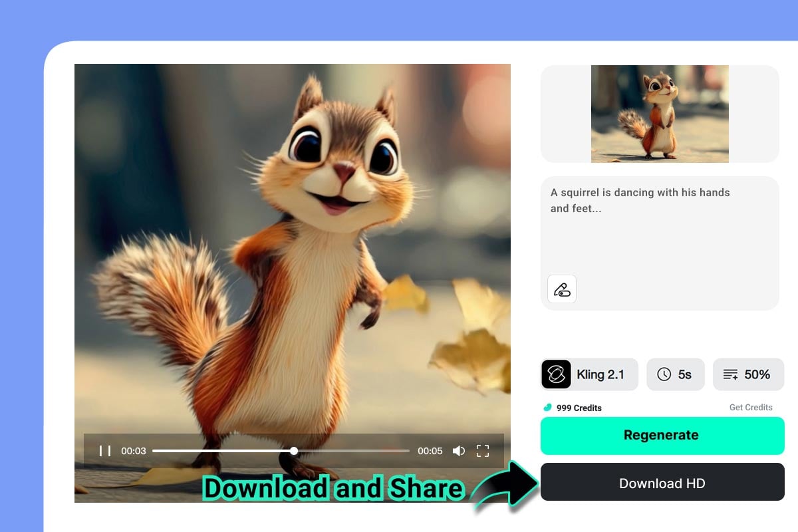Open the Get Credits link
Screen dimensions: 798x532
click(751, 408)
